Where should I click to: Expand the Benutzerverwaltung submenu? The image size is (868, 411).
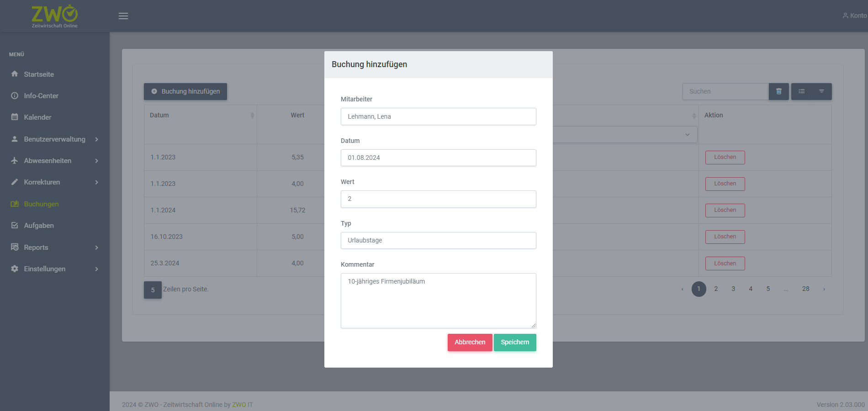(96, 139)
